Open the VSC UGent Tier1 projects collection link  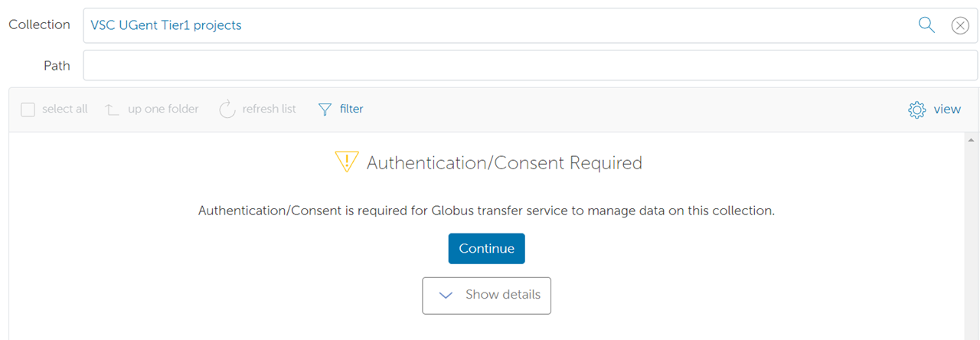click(x=166, y=25)
